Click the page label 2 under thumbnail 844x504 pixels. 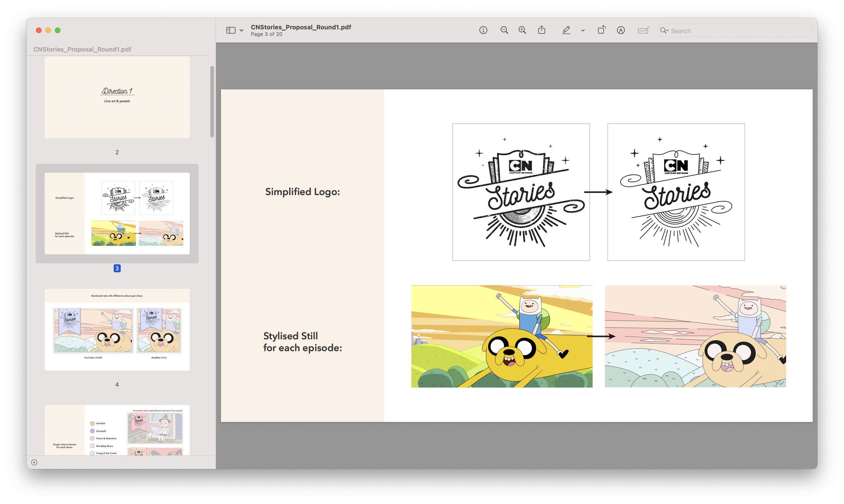coord(117,152)
